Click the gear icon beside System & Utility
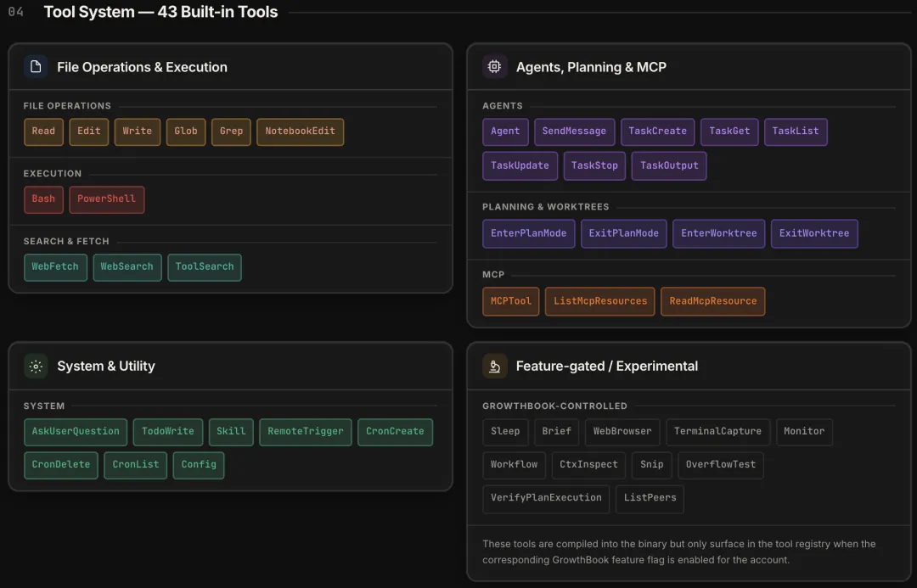 coord(36,367)
